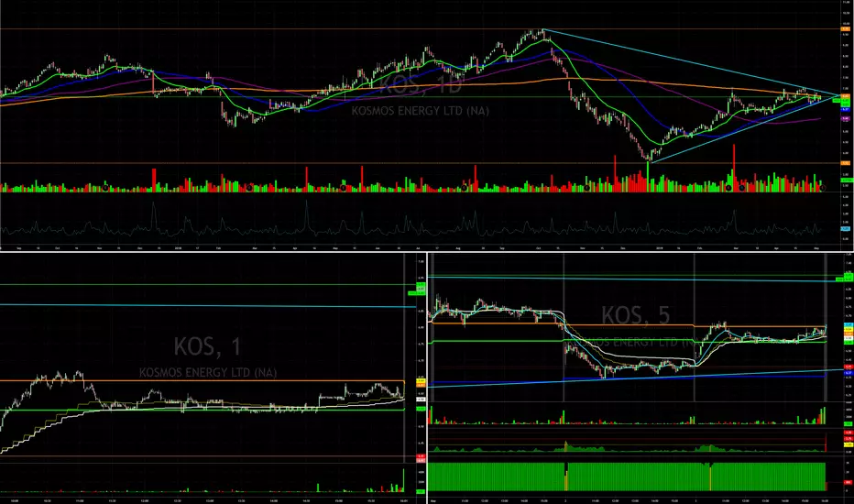Open the red-outlined latest event marker on the daily volume bars
This screenshot has width=854, height=504.
[823, 188]
